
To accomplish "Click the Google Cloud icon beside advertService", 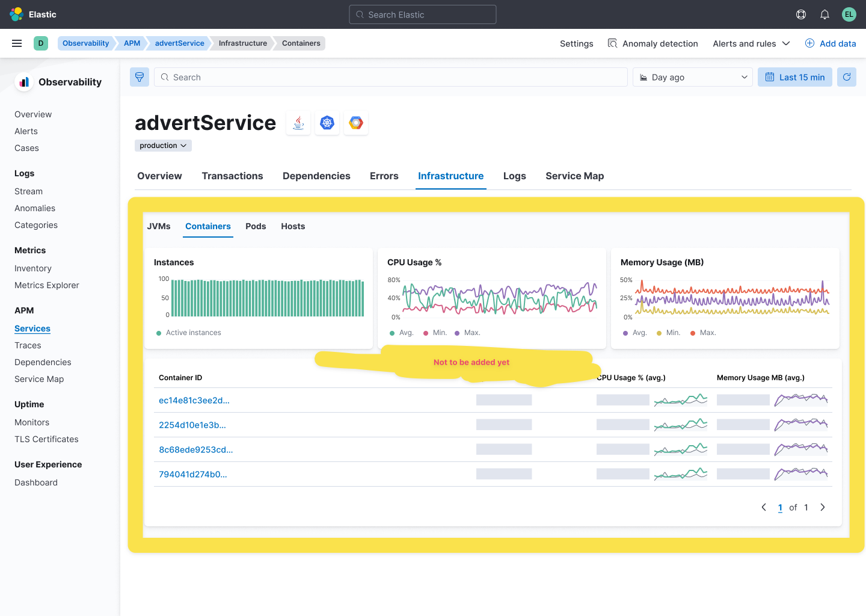I will coord(355,122).
